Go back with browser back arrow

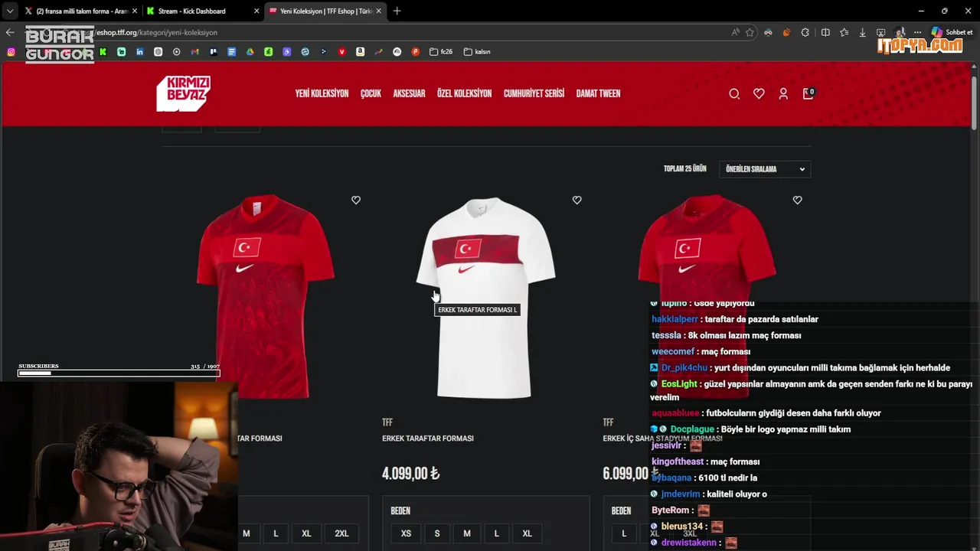(x=10, y=32)
